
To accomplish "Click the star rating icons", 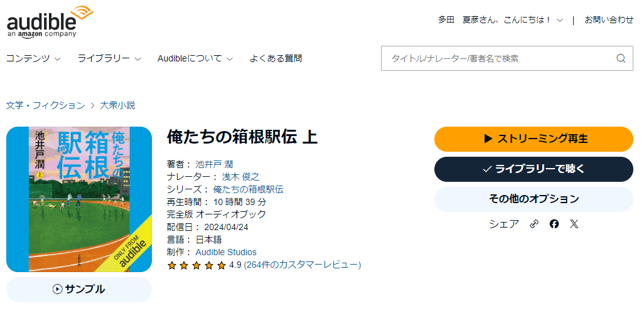I will [196, 265].
